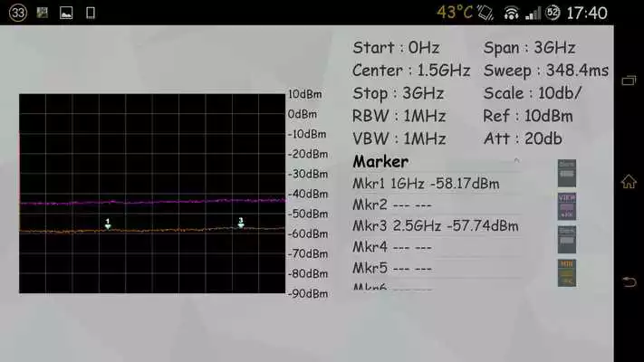Select the Mkr3 2.5GHz -57.74dBm row
Screen dimensions: 644x362
tap(436, 225)
